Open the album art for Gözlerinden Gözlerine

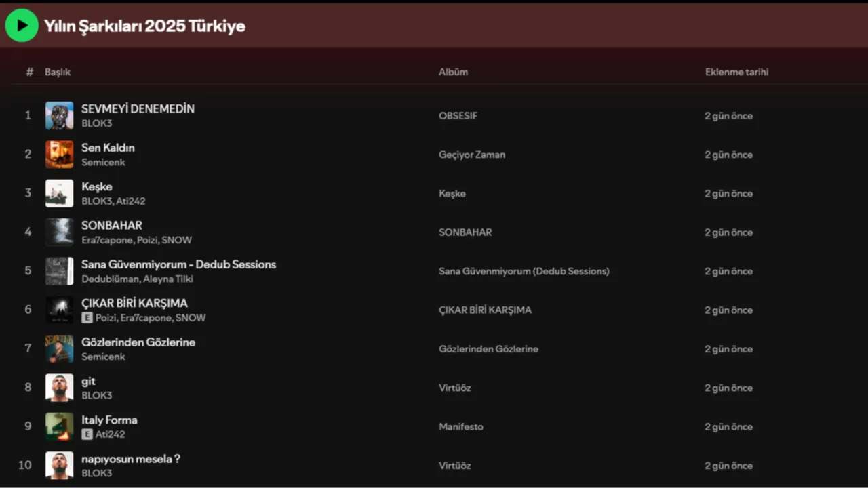tap(59, 348)
